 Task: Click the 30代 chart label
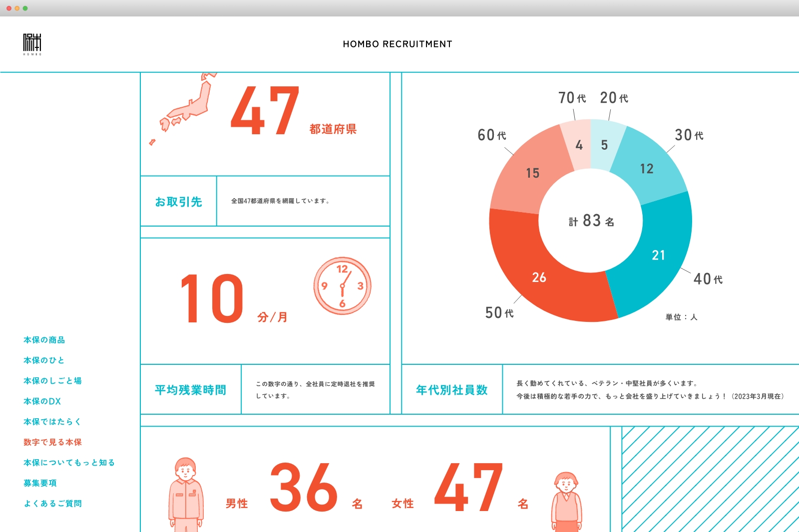(x=689, y=135)
